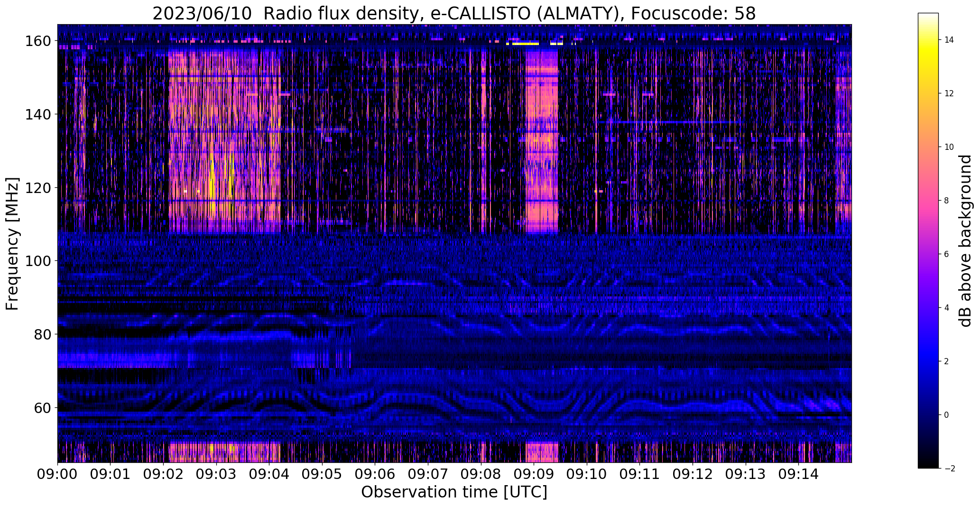
Task: Click the colorbar tick label 4
Action: [x=947, y=308]
